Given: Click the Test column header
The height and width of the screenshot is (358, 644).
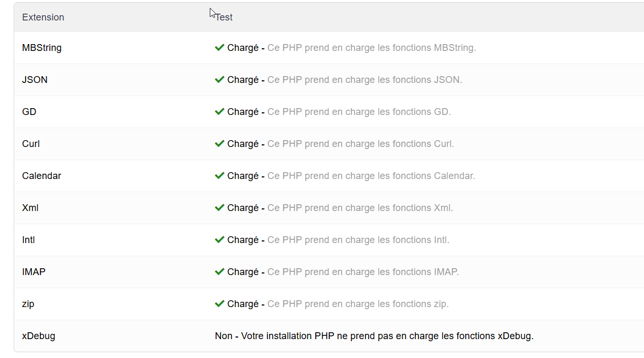Looking at the screenshot, I should click(224, 17).
